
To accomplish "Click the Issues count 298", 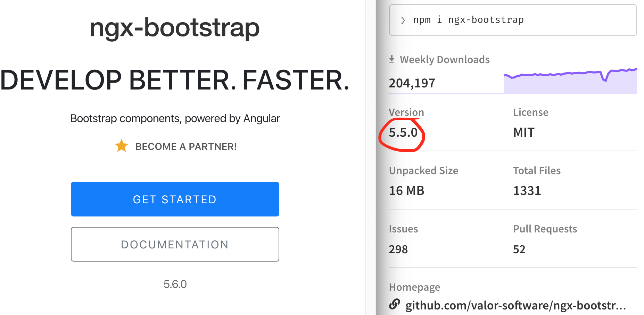I will pyautogui.click(x=398, y=249).
